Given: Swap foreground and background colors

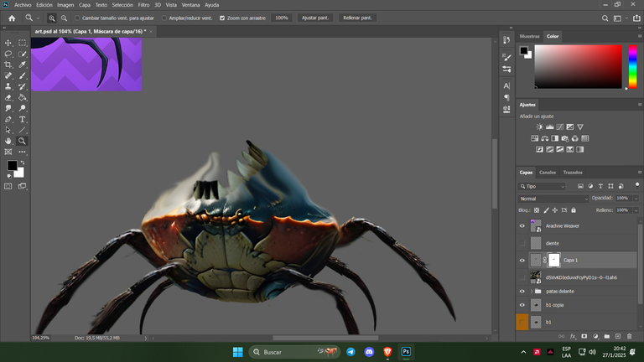Looking at the screenshot, I should click(23, 163).
